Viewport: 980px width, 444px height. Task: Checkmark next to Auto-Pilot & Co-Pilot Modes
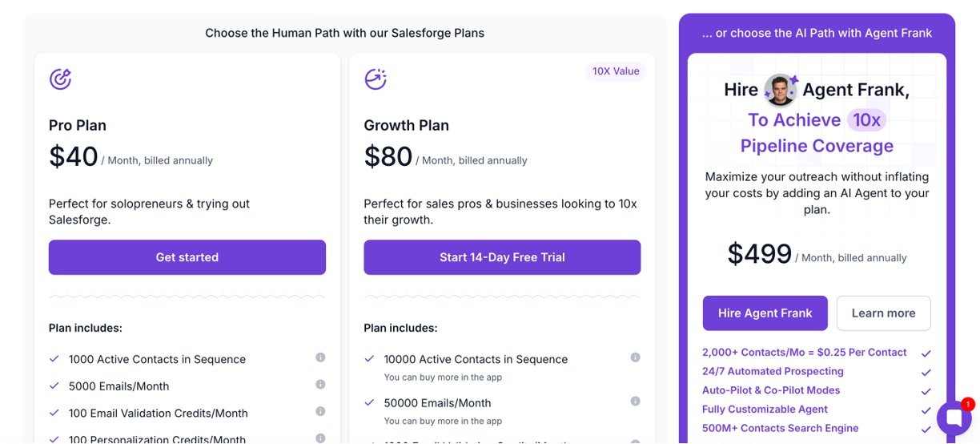(x=926, y=391)
